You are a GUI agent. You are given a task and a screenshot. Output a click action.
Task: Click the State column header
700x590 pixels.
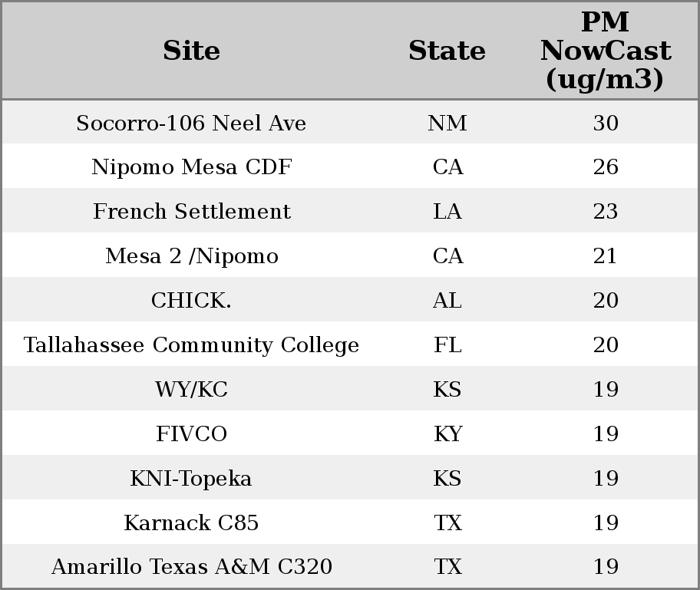coord(447,51)
